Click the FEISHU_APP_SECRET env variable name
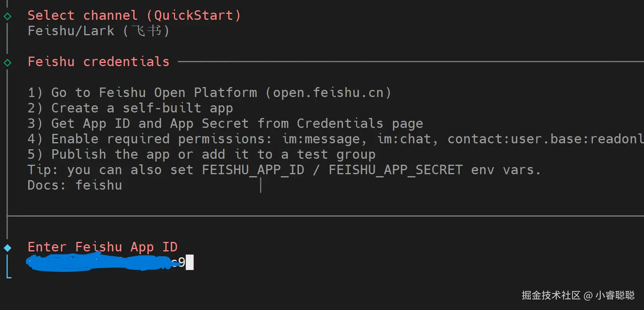 [x=395, y=170]
